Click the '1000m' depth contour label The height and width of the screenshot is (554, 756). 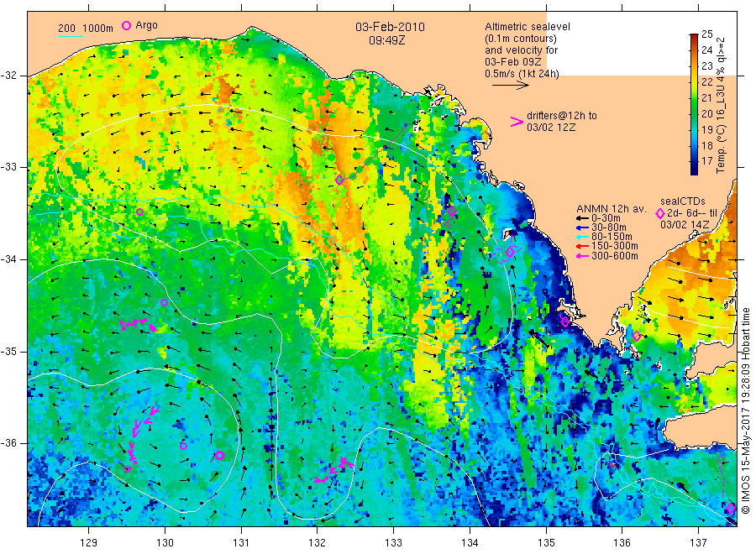pos(98,29)
